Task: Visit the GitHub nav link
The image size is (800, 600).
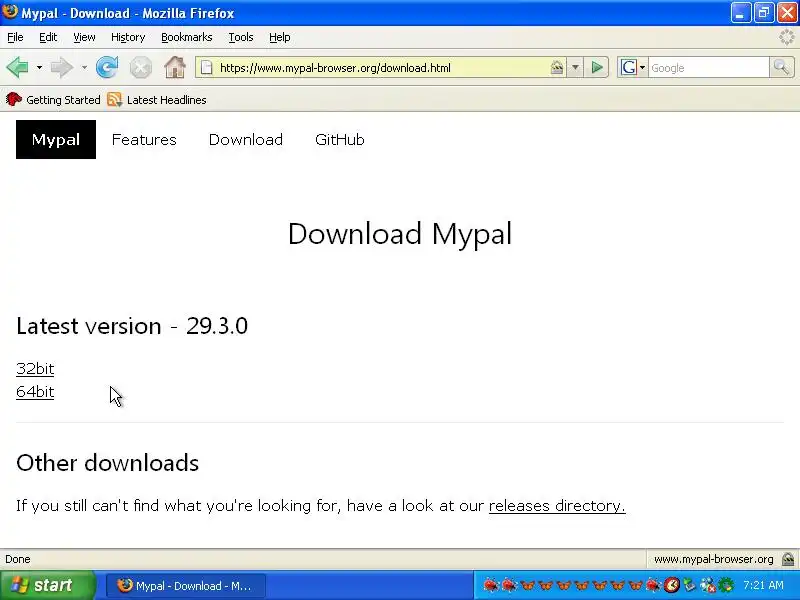Action: pos(340,139)
